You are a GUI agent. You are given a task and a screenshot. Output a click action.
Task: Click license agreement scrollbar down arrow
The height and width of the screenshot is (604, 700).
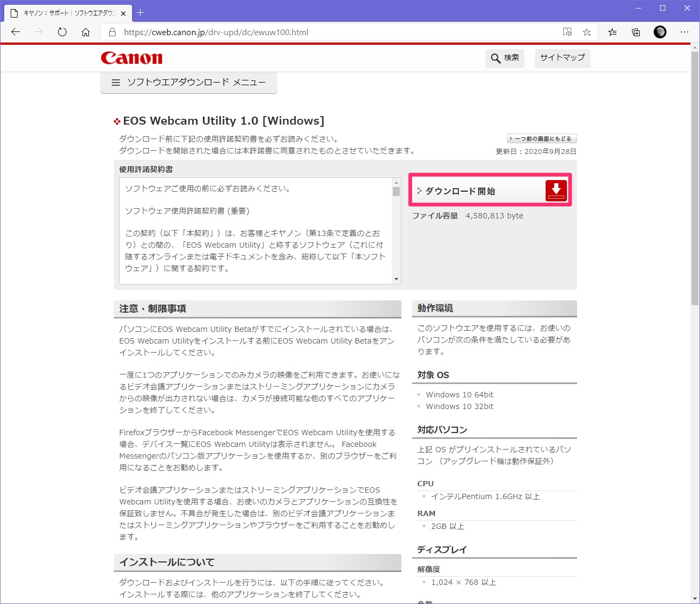coord(396,279)
